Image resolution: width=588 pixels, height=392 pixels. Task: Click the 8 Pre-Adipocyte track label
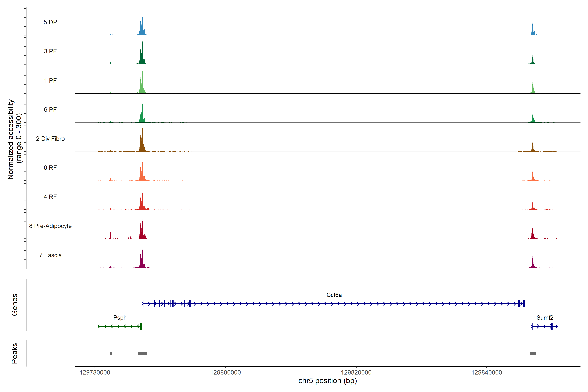(50, 226)
